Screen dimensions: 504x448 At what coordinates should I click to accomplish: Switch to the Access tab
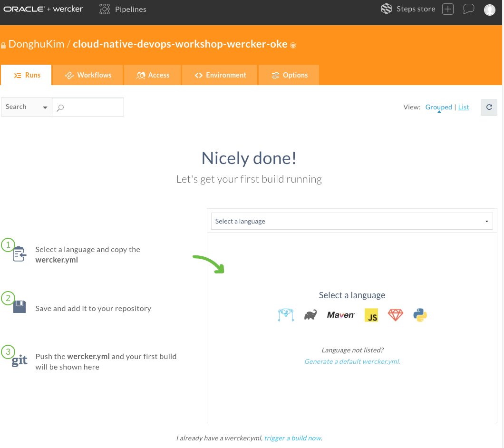pos(152,75)
